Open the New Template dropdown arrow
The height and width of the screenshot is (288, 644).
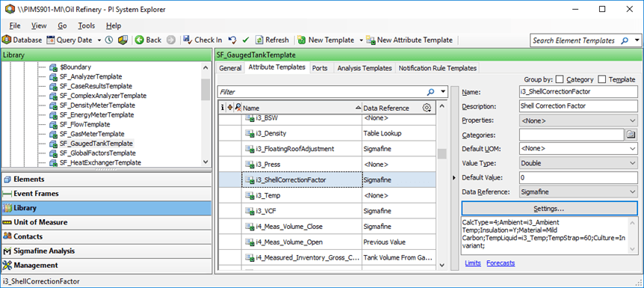(361, 40)
